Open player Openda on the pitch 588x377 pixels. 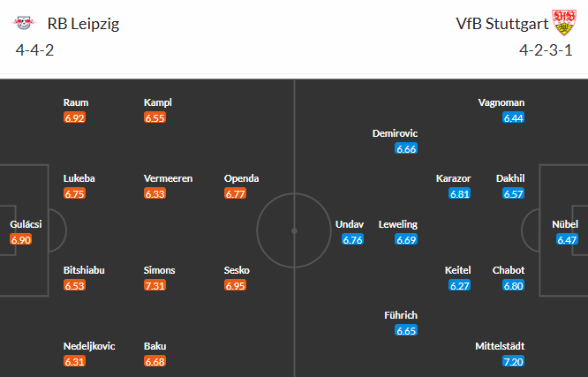pyautogui.click(x=242, y=178)
